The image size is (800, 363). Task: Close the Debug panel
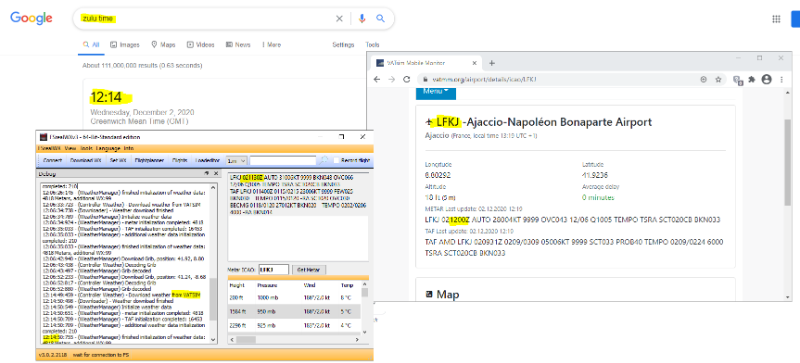click(215, 174)
